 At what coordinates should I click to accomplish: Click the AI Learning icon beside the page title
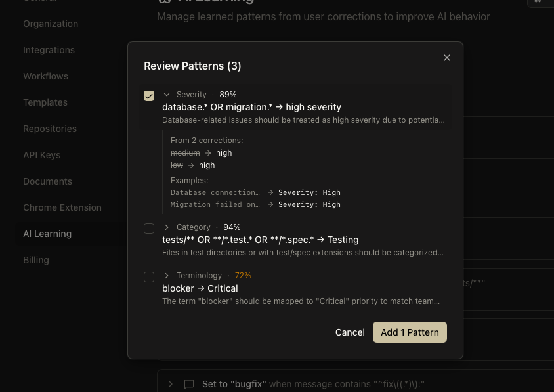(x=165, y=1)
